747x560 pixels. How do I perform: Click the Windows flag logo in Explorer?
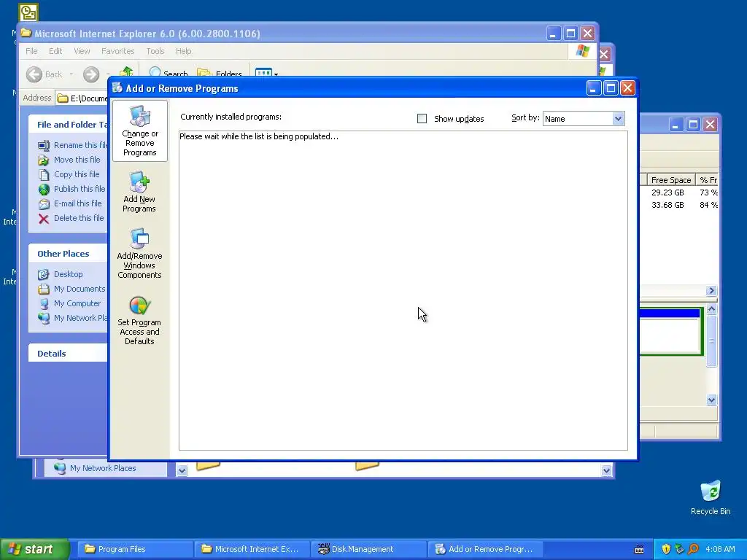(x=582, y=51)
